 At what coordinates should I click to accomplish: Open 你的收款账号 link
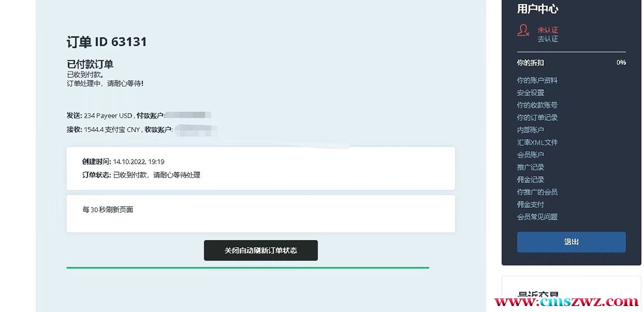coord(537,105)
